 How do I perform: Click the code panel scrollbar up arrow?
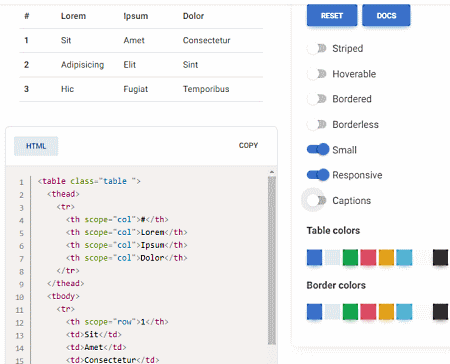tap(272, 172)
